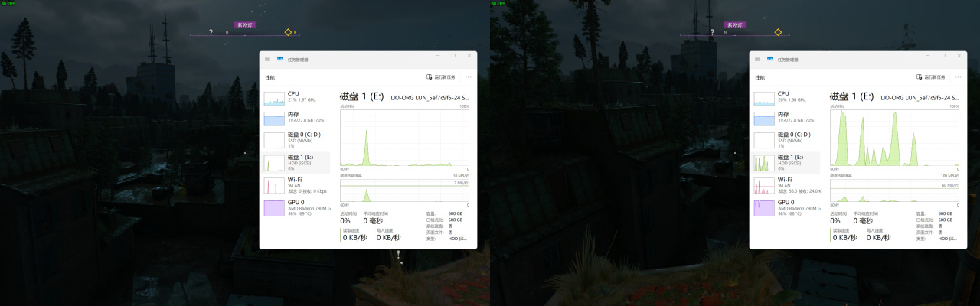Select CPU 21% 1.97 GHz in left window
This screenshot has width=980, height=306.
tap(296, 97)
